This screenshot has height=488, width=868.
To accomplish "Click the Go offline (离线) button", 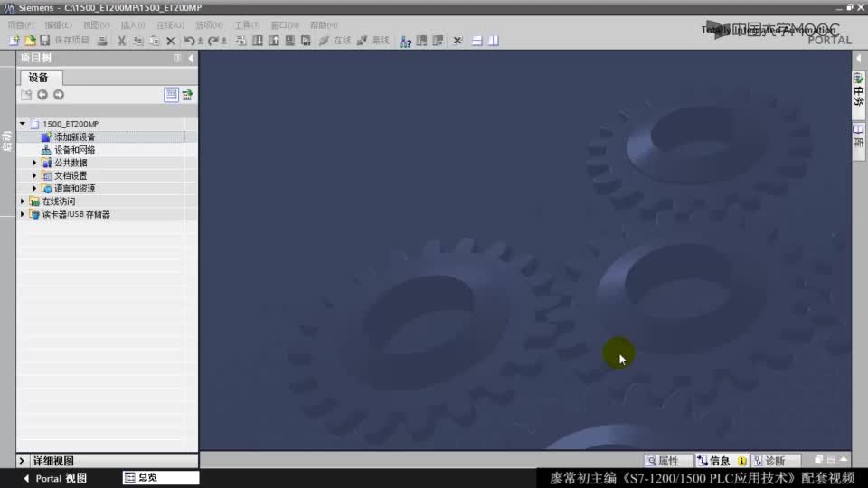I will point(373,41).
